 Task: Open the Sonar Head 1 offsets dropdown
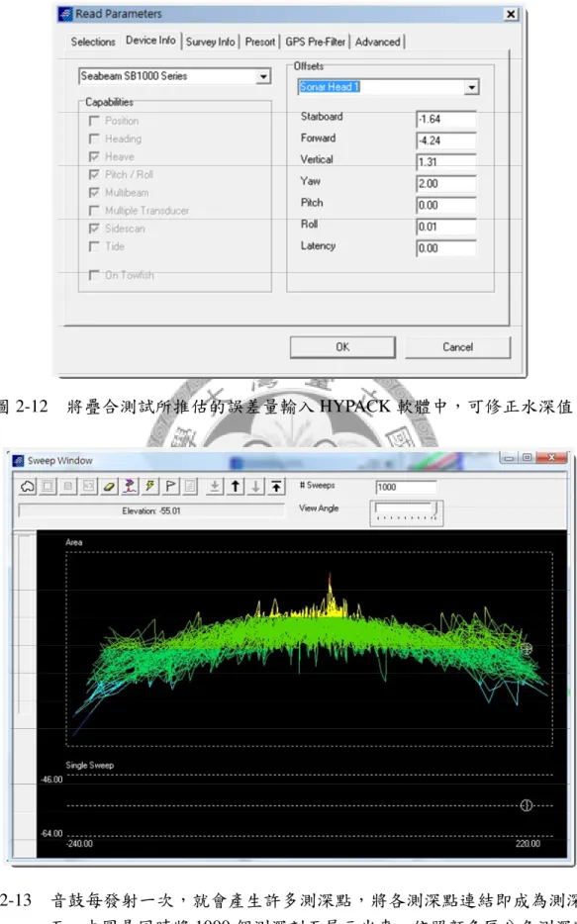471,87
